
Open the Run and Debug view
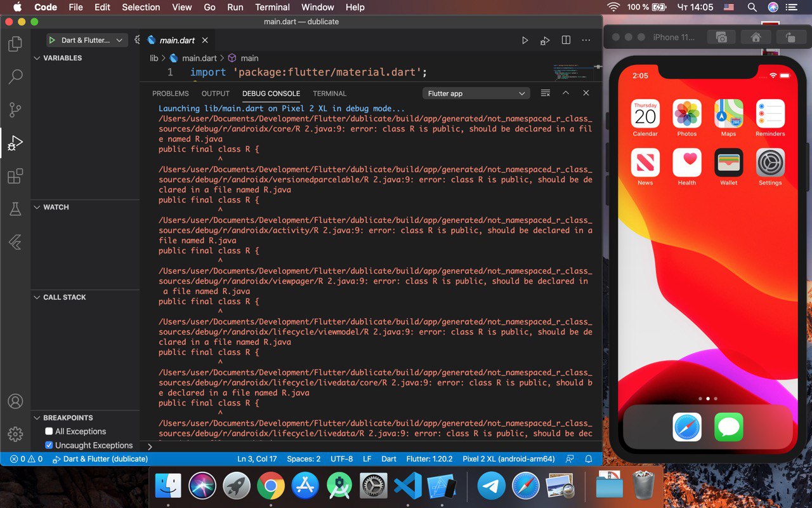click(15, 143)
